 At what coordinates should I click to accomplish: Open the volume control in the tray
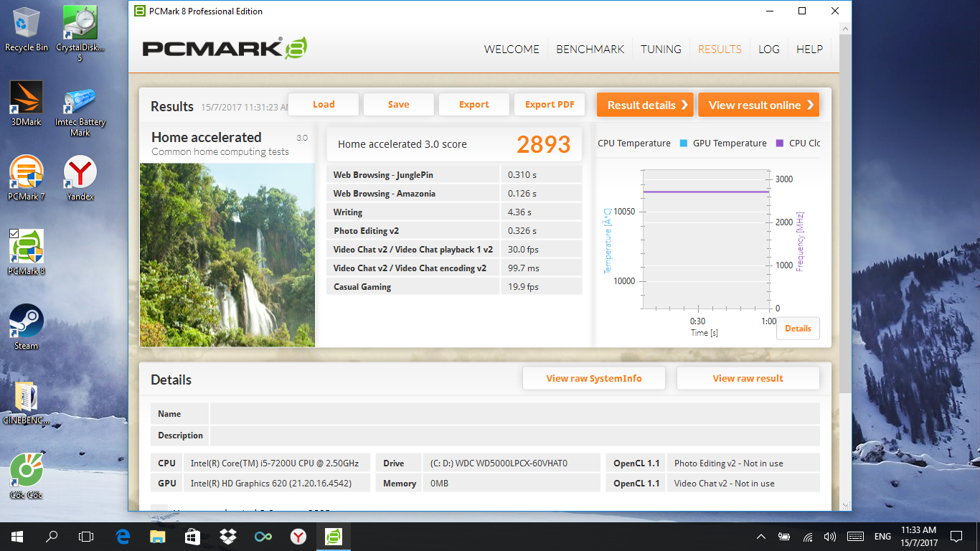pyautogui.click(x=831, y=537)
